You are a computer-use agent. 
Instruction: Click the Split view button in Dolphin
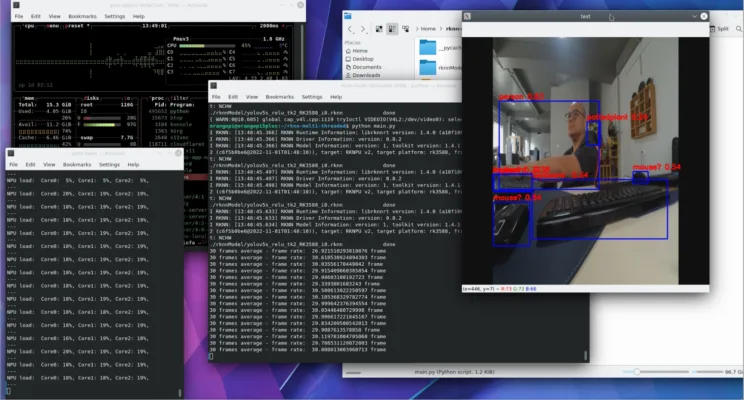pyautogui.click(x=720, y=29)
